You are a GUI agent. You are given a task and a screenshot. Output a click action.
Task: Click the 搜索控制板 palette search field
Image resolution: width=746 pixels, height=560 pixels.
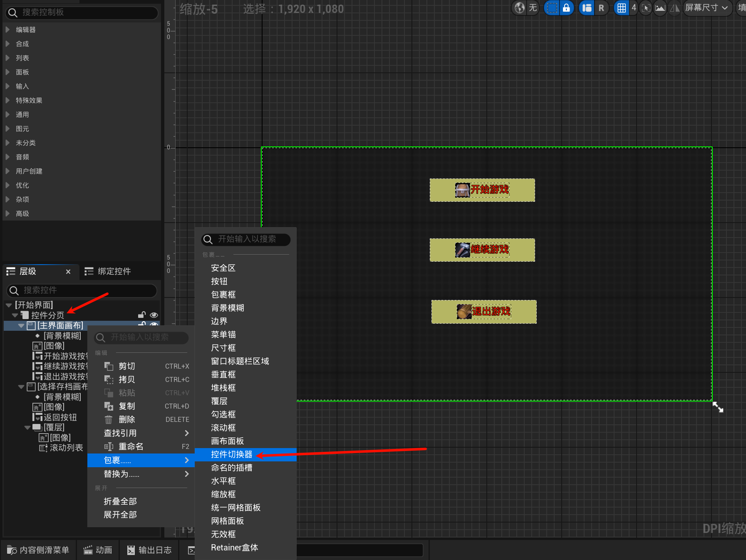pyautogui.click(x=83, y=12)
